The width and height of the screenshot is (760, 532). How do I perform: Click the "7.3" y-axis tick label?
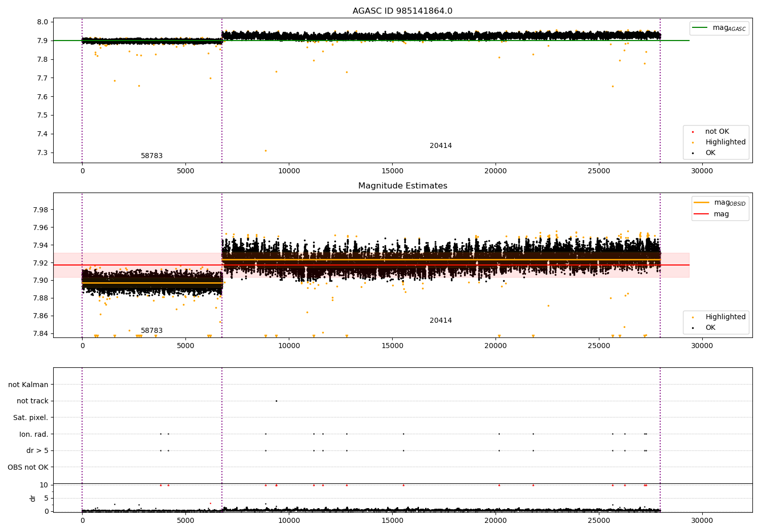[43, 153]
